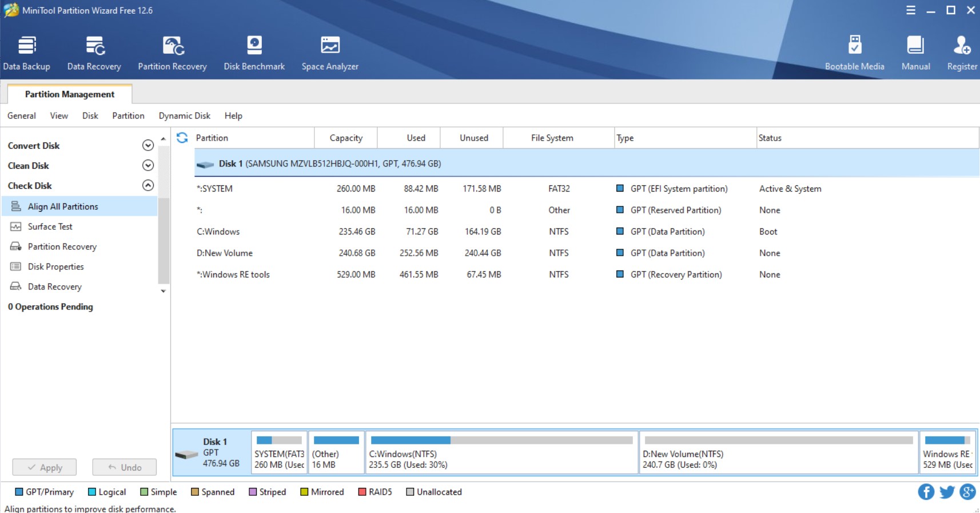Select the D:New Volume(NTFS) block in disk map
The image size is (980, 513).
click(x=779, y=452)
